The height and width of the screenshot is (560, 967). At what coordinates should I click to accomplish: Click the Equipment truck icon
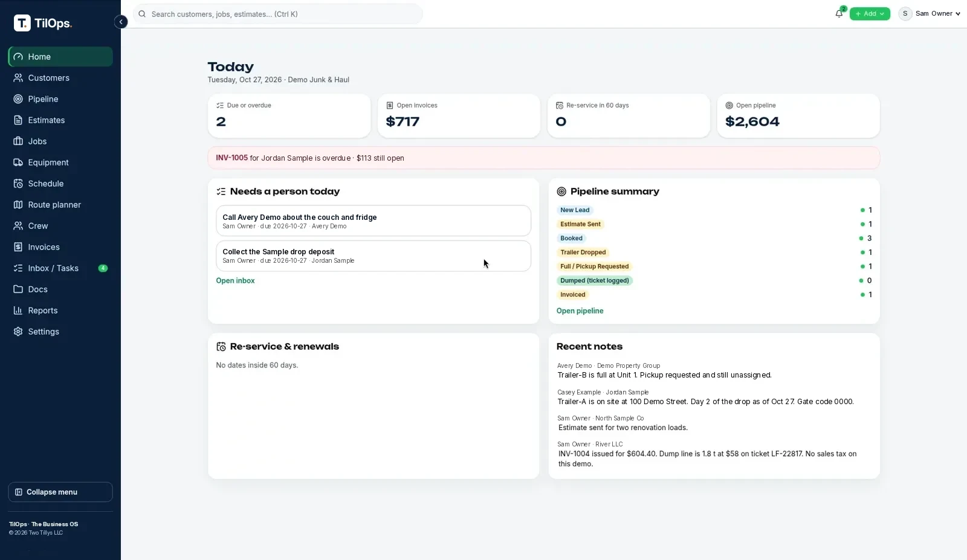(18, 163)
